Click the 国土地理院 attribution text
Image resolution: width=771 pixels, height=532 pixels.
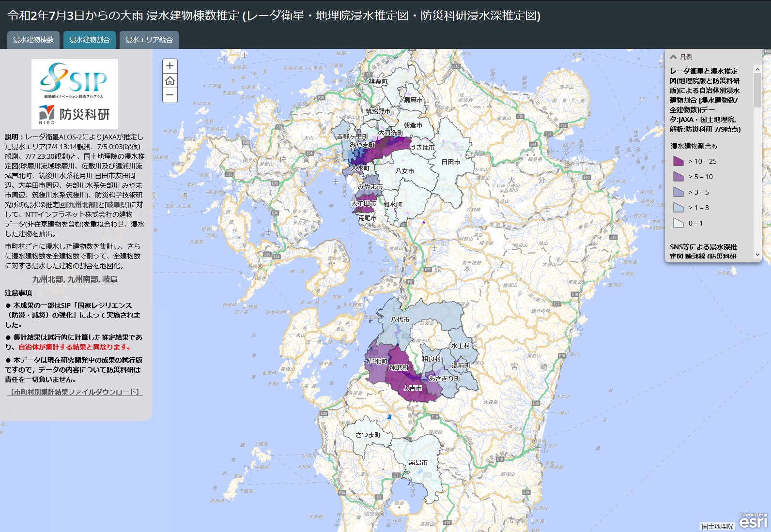(x=717, y=526)
